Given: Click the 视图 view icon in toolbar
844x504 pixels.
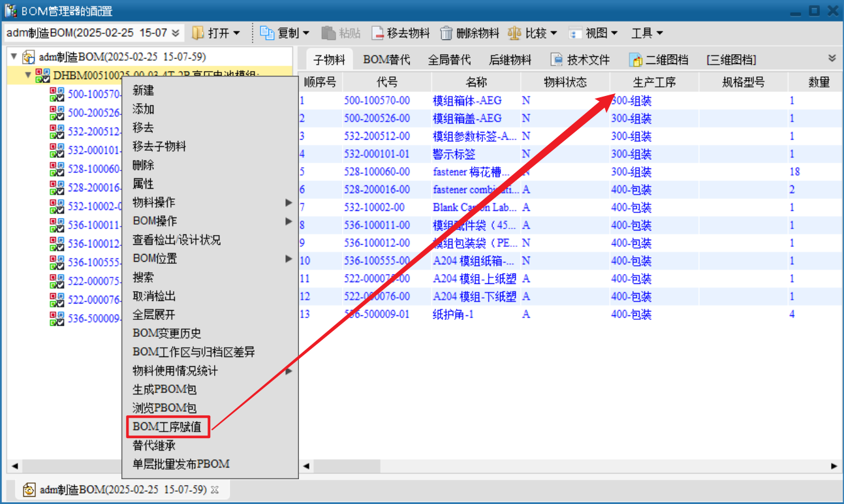Looking at the screenshot, I should tap(575, 33).
